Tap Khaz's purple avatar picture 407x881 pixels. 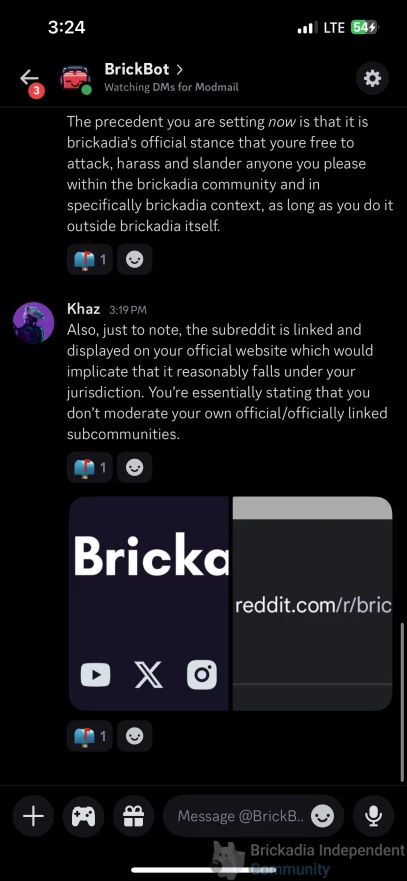(34, 323)
